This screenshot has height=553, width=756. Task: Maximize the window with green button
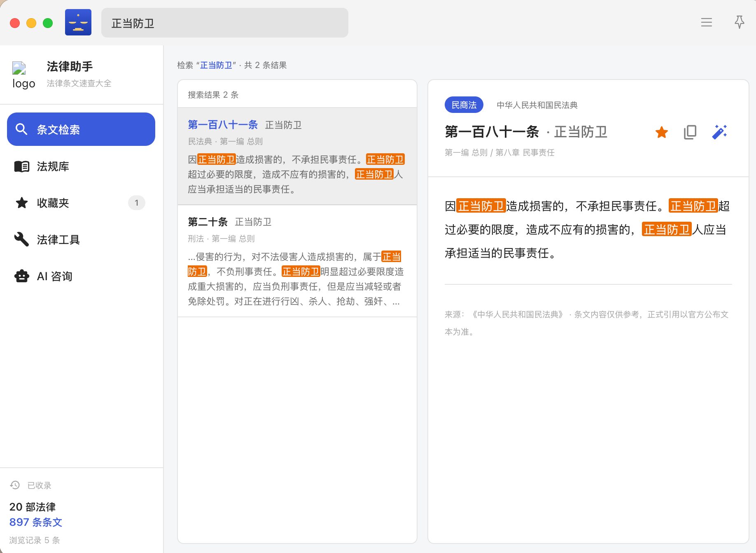point(48,23)
